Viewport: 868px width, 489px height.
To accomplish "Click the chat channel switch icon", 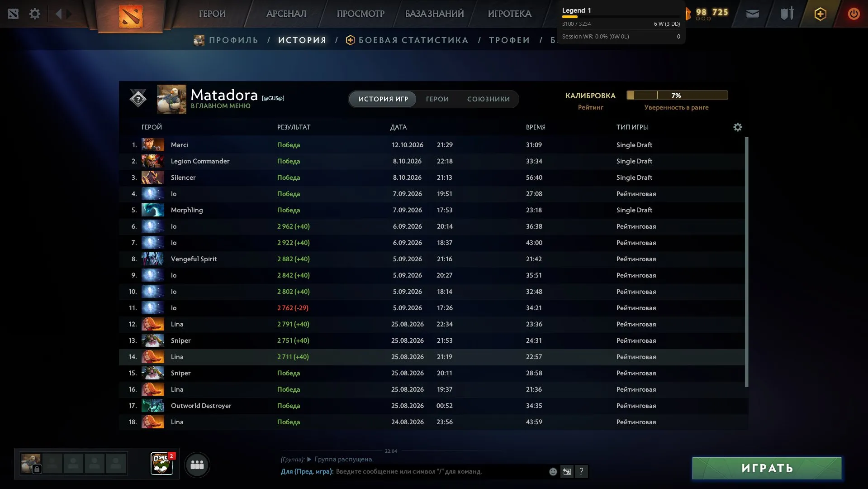I will 567,472.
